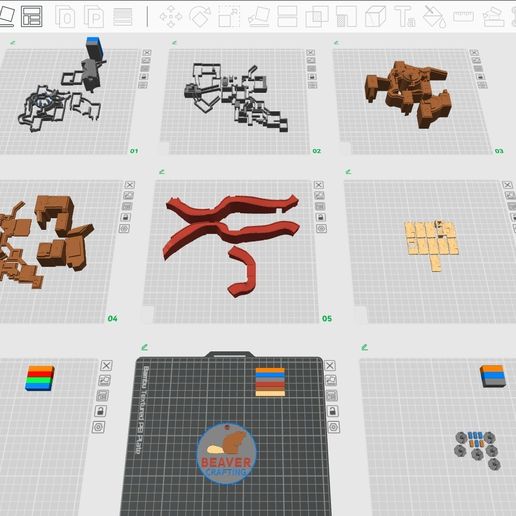Auto orient objects on plate 03

(476, 60)
